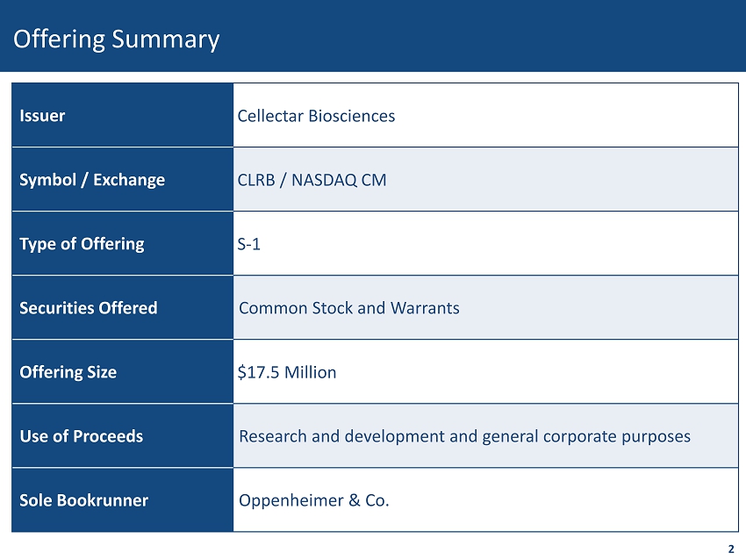Click the Research and development text

point(341,436)
